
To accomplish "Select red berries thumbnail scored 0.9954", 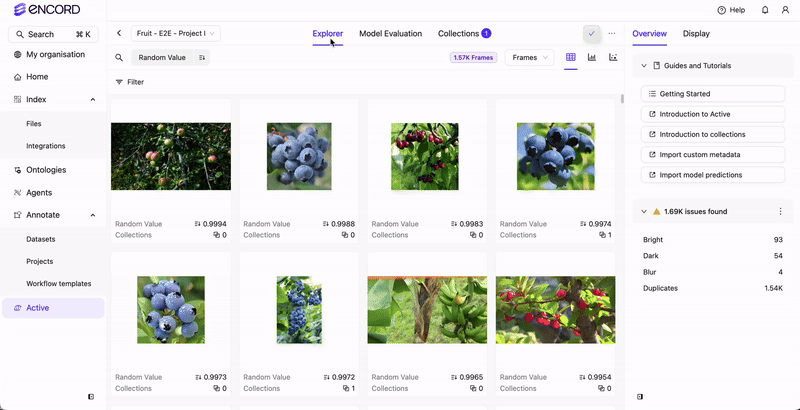I will [x=556, y=310].
